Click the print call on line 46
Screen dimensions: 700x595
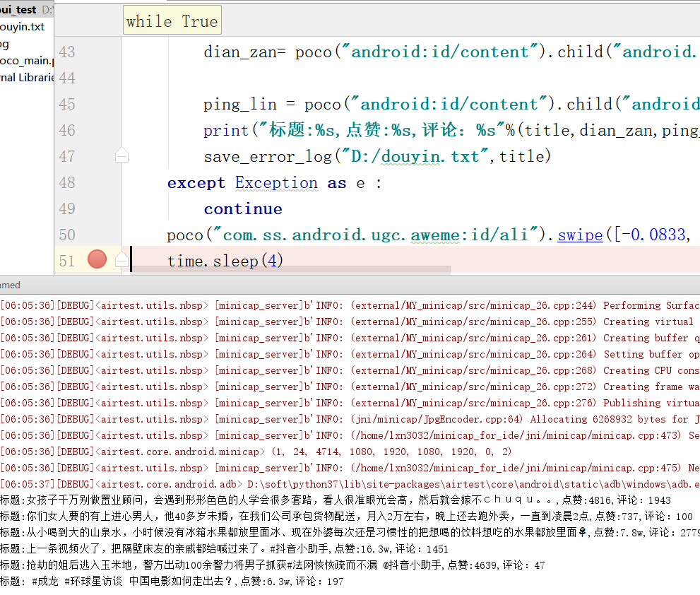[x=225, y=131]
